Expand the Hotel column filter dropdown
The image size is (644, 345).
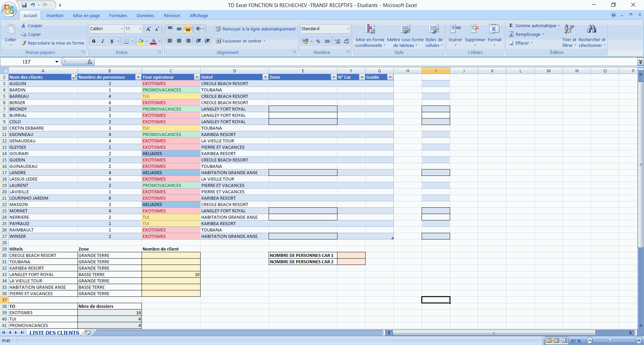point(265,77)
